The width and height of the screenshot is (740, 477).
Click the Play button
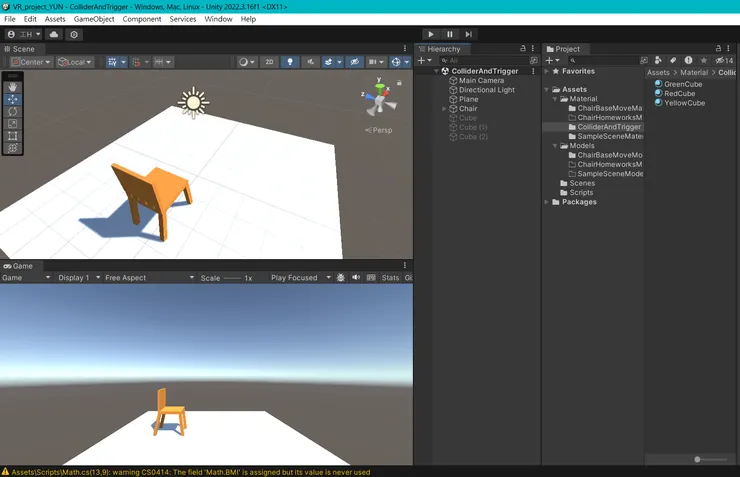(431, 34)
